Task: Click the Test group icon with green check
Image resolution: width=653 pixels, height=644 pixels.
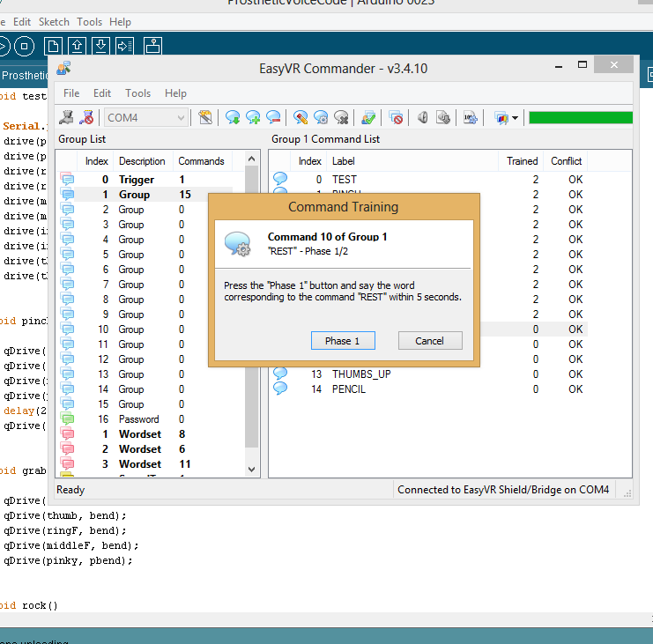Action: point(368,118)
